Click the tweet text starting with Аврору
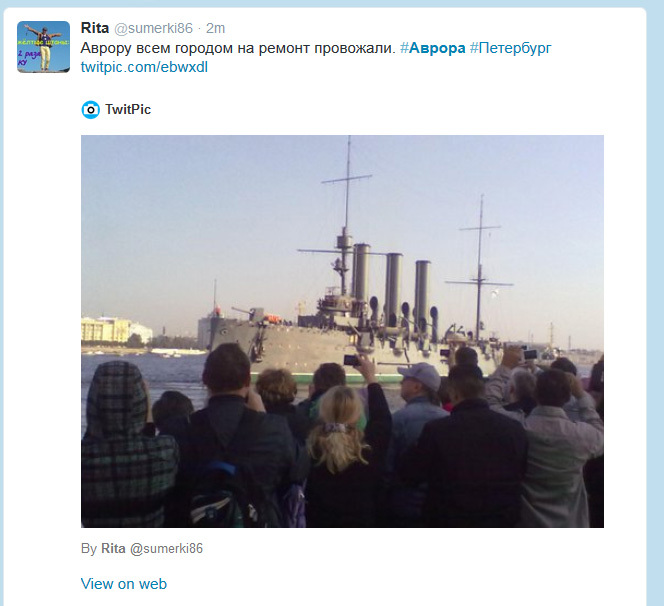This screenshot has width=664, height=606. coord(238,48)
